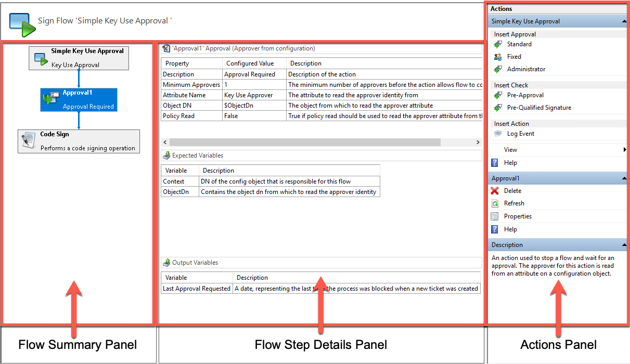Select Help under Simple Key Use Approval

[x=510, y=163]
